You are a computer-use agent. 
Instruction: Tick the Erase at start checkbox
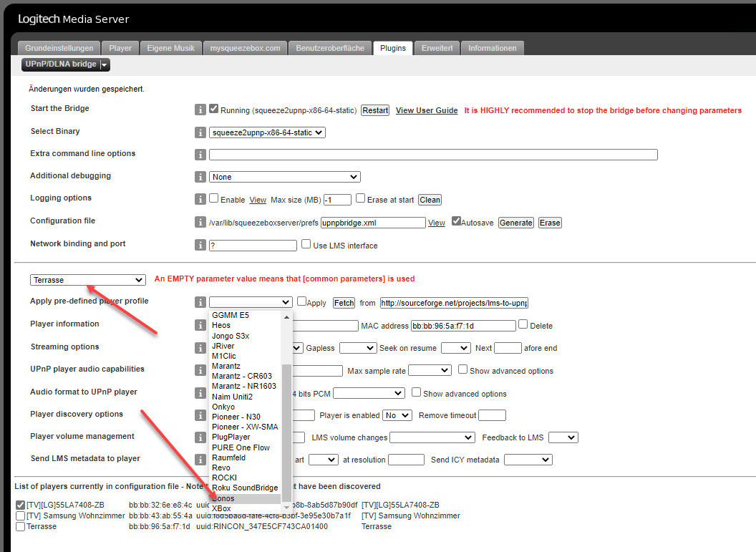[361, 198]
